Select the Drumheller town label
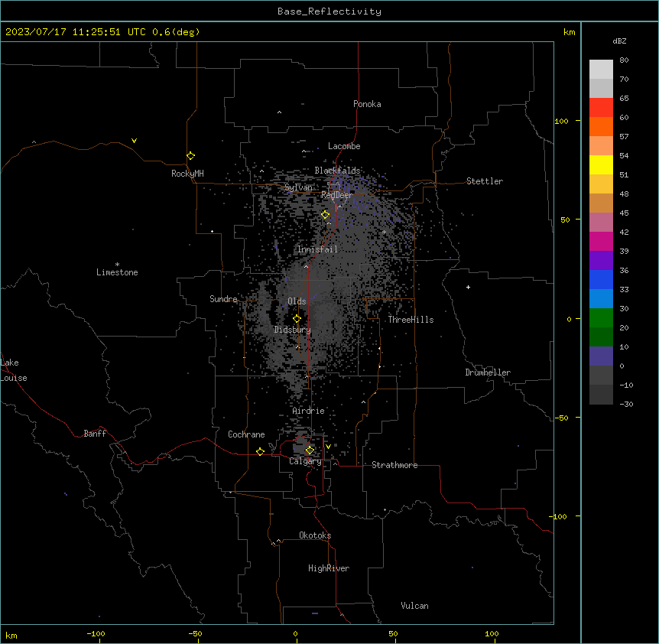The image size is (659, 644). coord(488,372)
